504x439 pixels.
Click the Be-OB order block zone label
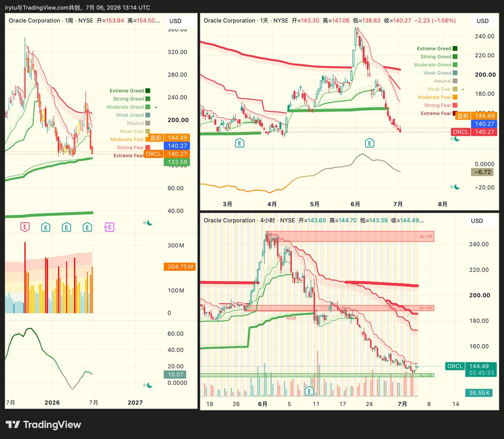[426, 237]
